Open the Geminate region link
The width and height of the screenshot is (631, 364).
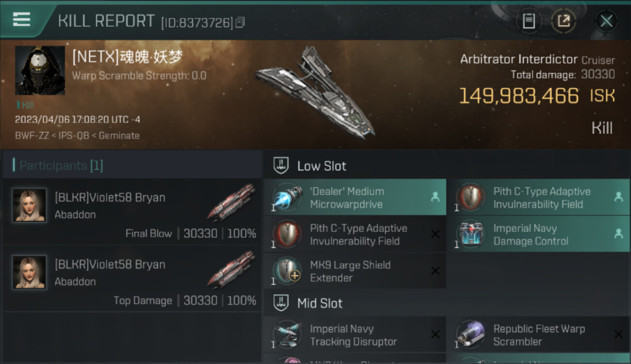coord(119,136)
